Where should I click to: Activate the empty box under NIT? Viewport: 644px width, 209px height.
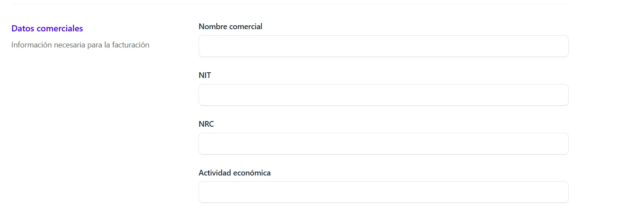pyautogui.click(x=383, y=95)
